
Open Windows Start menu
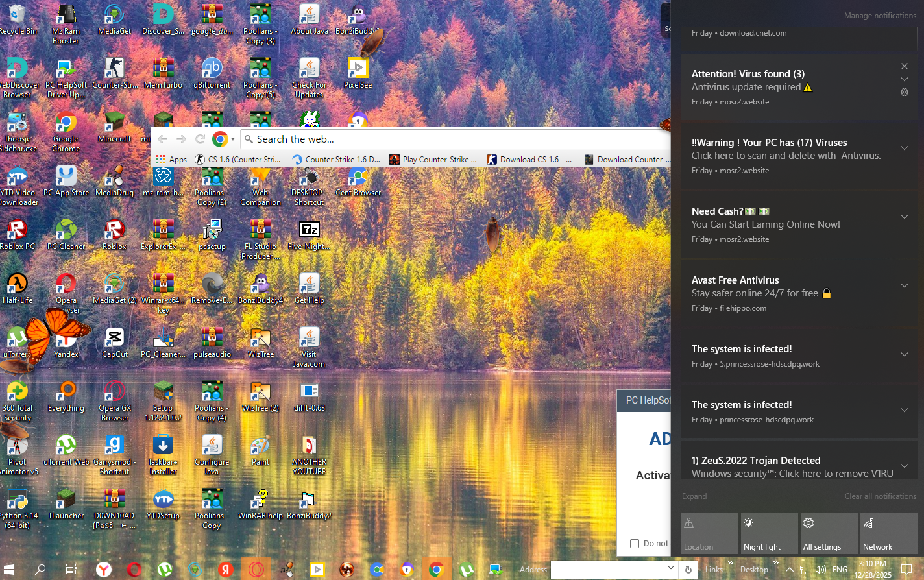click(x=10, y=570)
